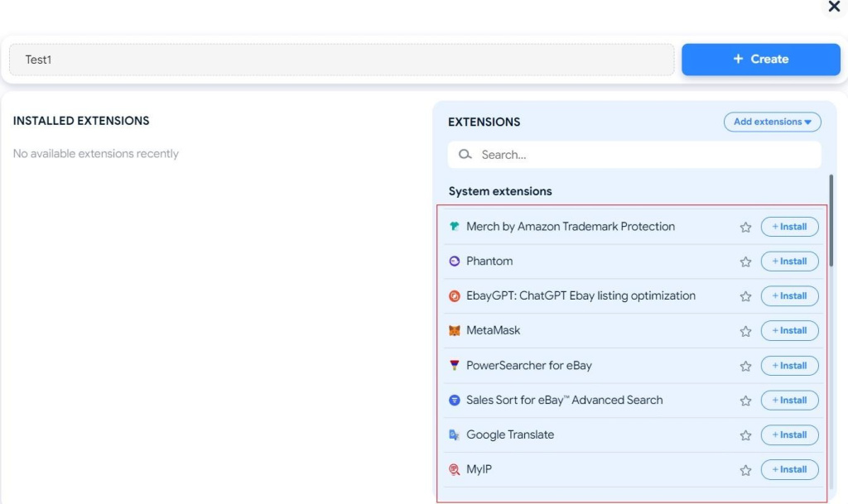Favorite MetaMask with its star

pyautogui.click(x=745, y=331)
